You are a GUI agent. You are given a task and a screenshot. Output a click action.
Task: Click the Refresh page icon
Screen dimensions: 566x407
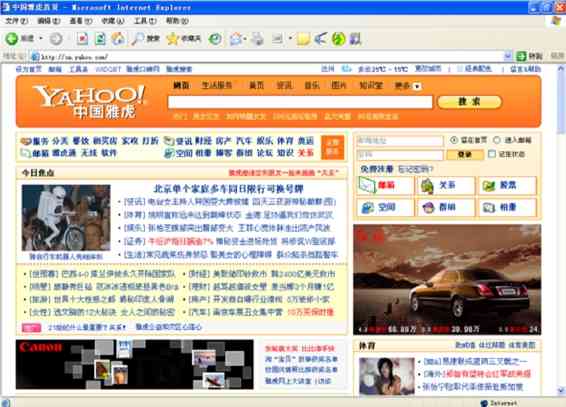click(100, 39)
